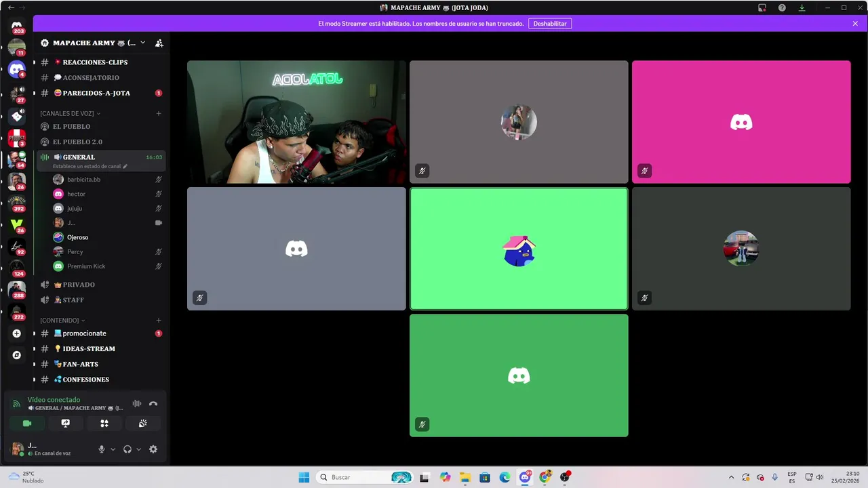Go back with title bar arrow

click(x=11, y=7)
